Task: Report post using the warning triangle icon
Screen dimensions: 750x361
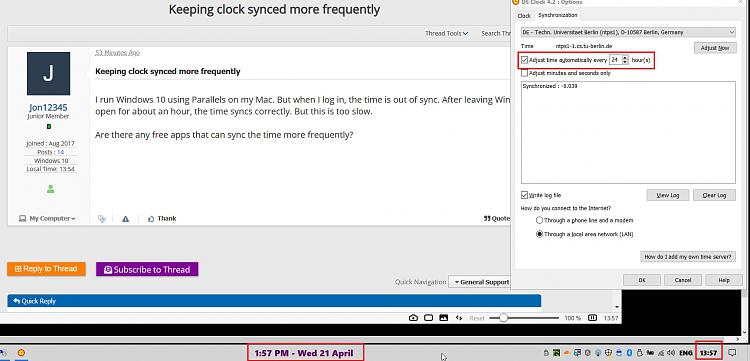Action: 125,219
